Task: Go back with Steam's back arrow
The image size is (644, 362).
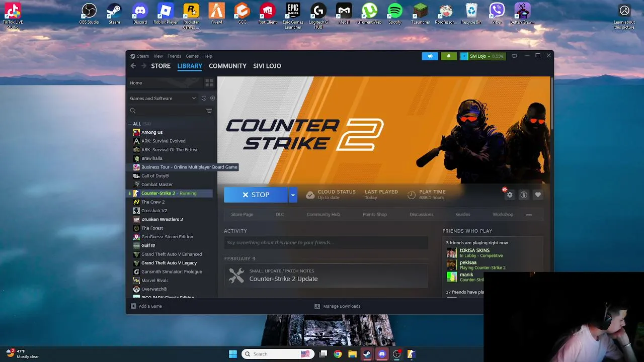Action: coord(133,66)
